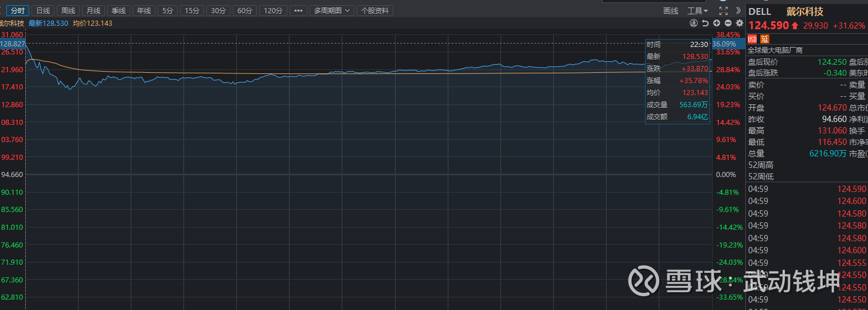The height and width of the screenshot is (310, 868).
Task: Zoom in with the plus icon
Action: coord(717,23)
